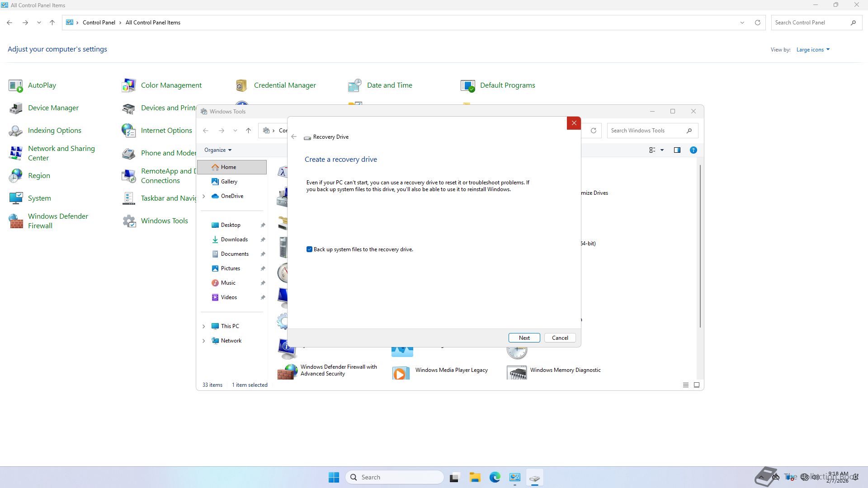Open Device Manager in Control Panel

click(x=53, y=108)
